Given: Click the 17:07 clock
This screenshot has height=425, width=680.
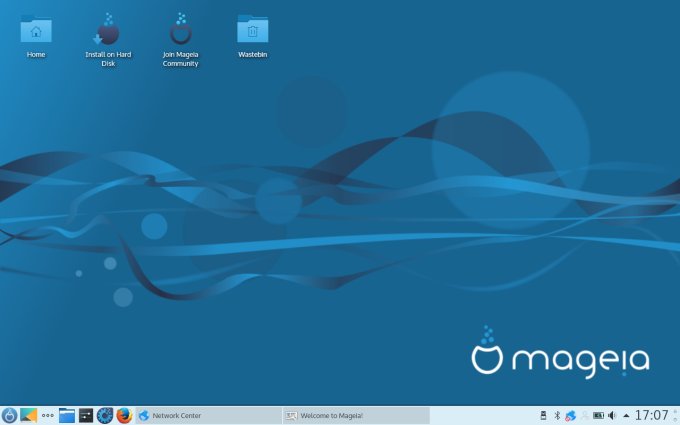Looking at the screenshot, I should [652, 415].
